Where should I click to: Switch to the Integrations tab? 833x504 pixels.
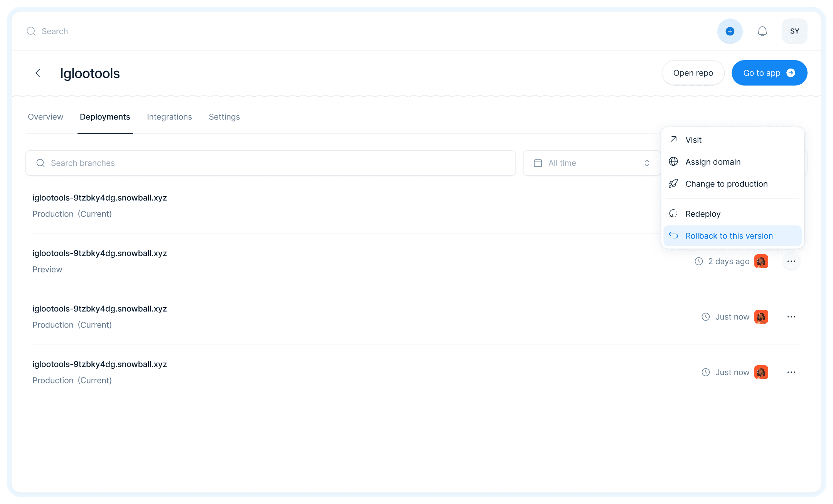(x=169, y=117)
